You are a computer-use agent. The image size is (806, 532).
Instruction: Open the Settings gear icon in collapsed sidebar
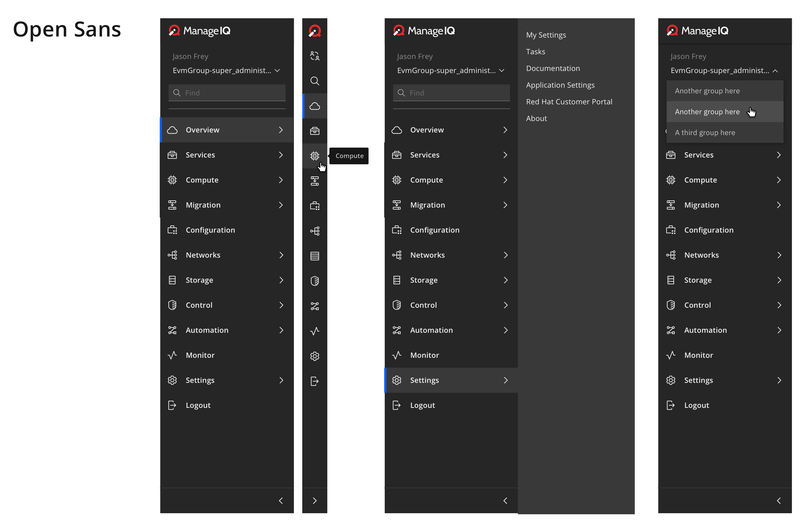point(315,356)
